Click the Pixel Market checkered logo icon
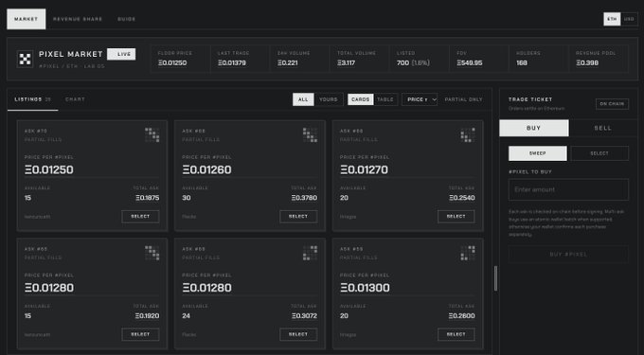This screenshot has height=355, width=644. click(25, 59)
